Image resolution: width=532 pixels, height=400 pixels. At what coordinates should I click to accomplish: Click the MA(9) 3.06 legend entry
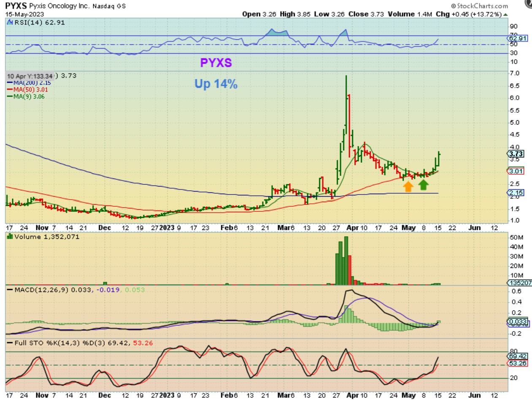point(25,96)
